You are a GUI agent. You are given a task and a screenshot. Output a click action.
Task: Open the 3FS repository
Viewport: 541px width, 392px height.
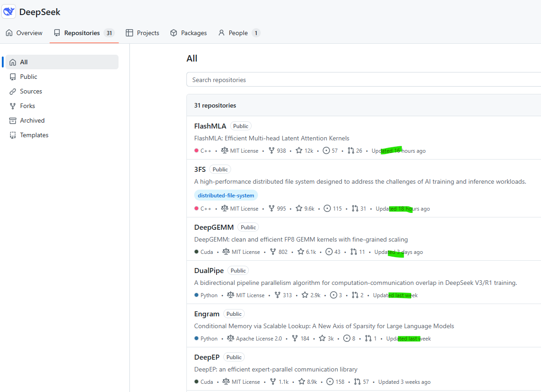[200, 170]
